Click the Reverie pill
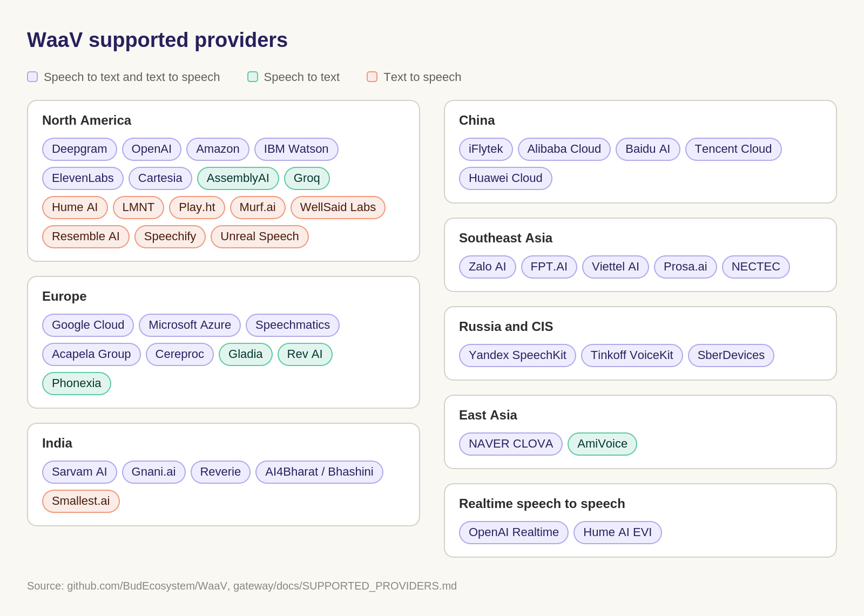The image size is (864, 616). point(220,472)
